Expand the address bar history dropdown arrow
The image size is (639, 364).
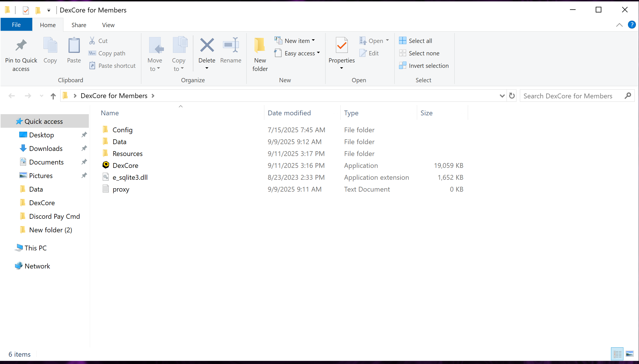(x=502, y=96)
